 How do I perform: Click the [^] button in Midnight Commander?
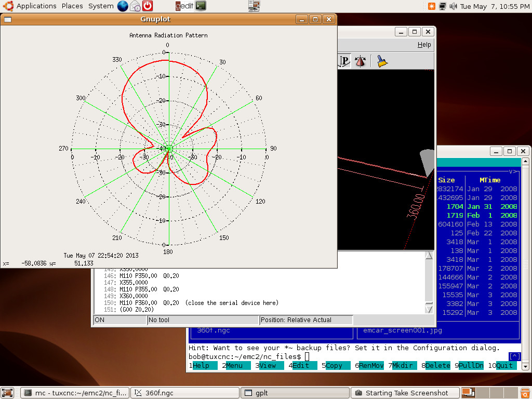coord(514,356)
